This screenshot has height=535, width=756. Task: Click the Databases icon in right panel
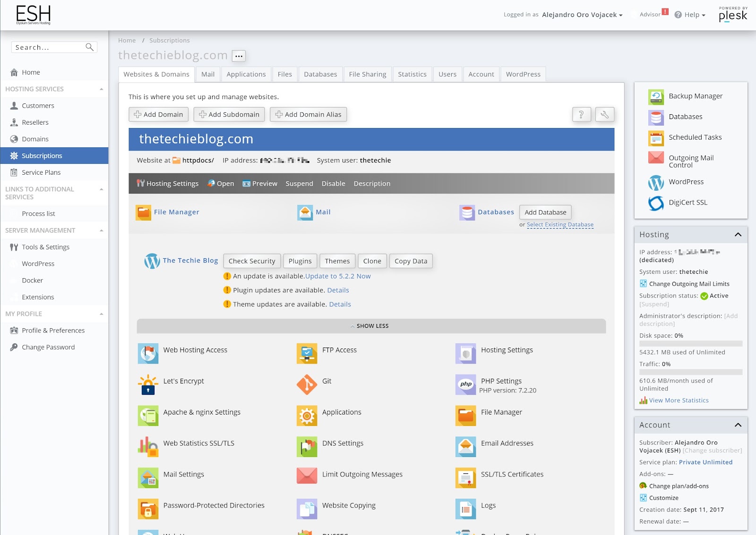click(656, 117)
